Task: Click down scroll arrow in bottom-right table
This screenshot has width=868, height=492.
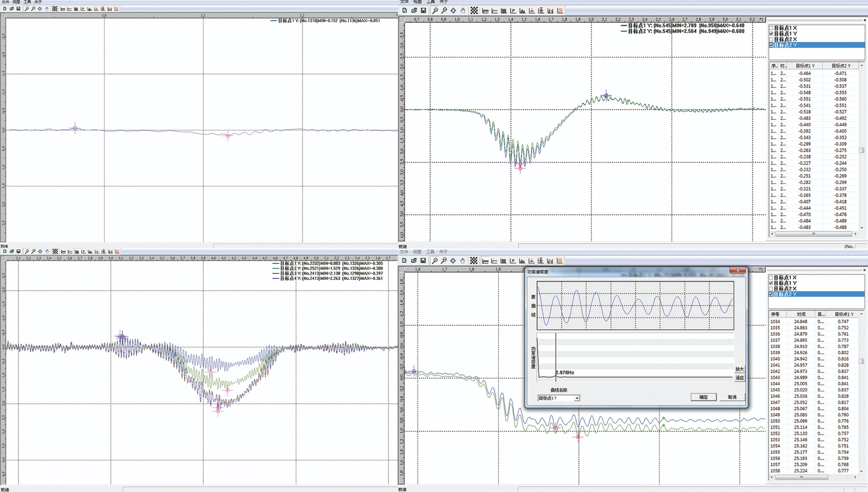Action: 862,471
